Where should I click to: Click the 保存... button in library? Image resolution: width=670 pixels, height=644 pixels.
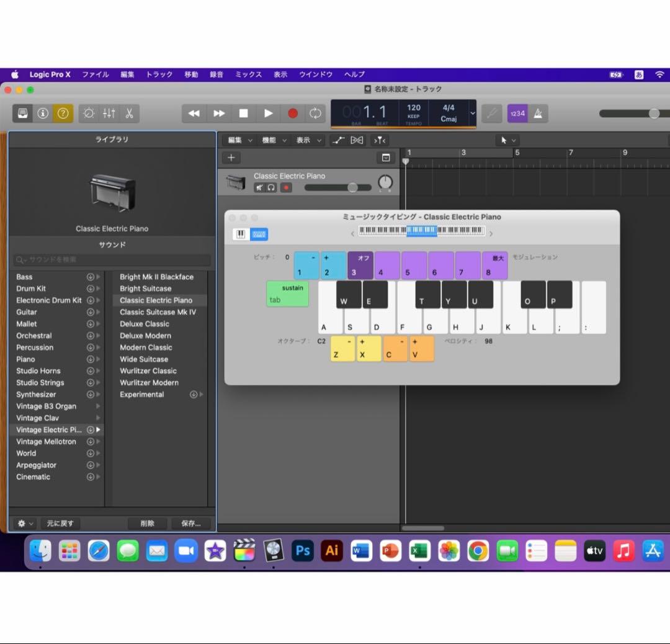click(190, 524)
